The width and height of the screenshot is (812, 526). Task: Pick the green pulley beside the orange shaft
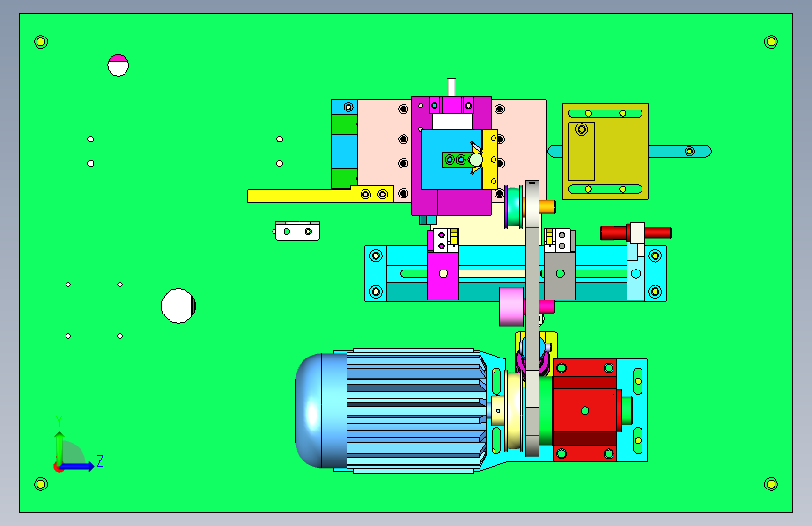pos(514,207)
